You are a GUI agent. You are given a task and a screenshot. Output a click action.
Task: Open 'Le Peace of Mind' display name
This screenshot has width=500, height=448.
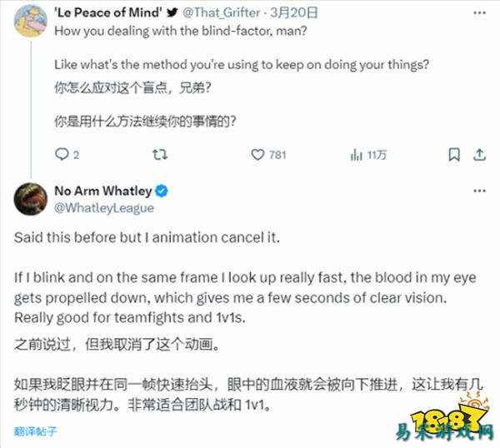pyautogui.click(x=108, y=12)
